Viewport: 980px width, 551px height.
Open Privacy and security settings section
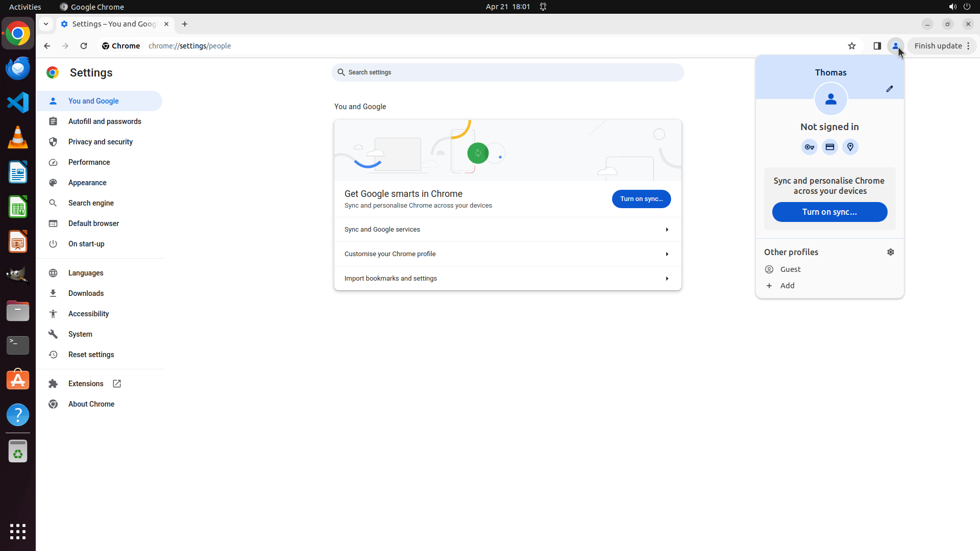pos(100,142)
